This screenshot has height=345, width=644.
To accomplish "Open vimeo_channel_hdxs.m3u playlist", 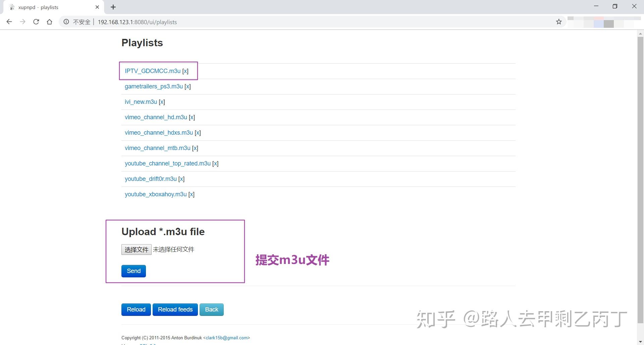I will click(159, 133).
